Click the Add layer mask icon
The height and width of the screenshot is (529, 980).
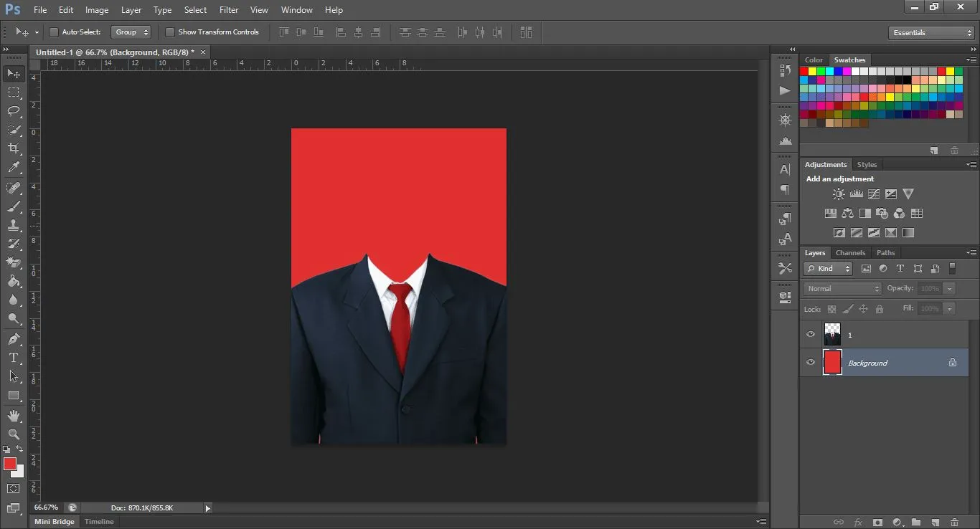(877, 523)
